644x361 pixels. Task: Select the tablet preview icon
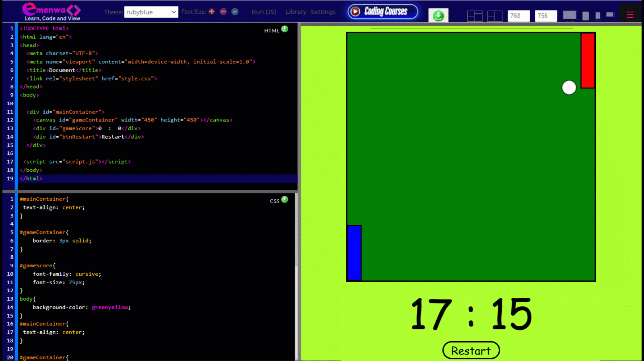[x=586, y=16]
